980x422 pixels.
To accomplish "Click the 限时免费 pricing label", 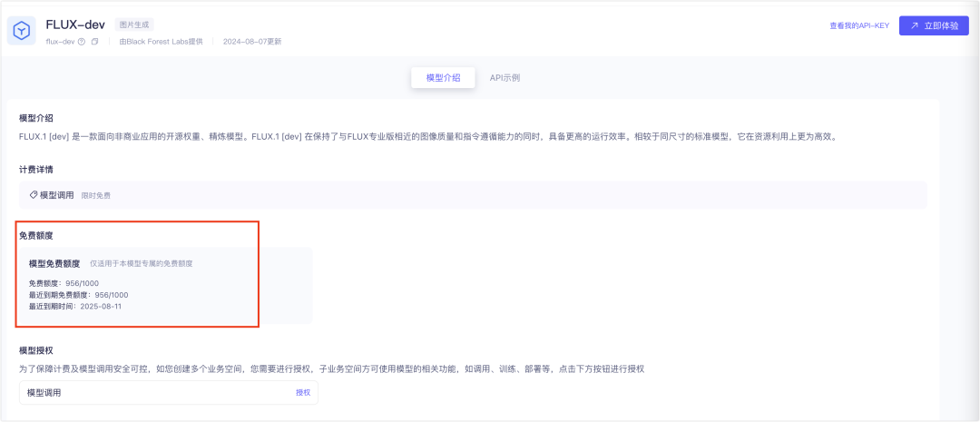I will click(x=96, y=195).
